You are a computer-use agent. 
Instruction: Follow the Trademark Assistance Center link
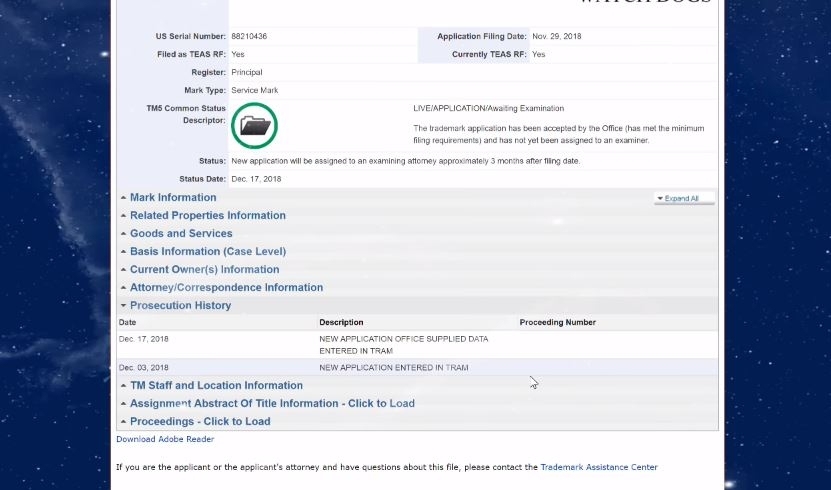click(599, 467)
